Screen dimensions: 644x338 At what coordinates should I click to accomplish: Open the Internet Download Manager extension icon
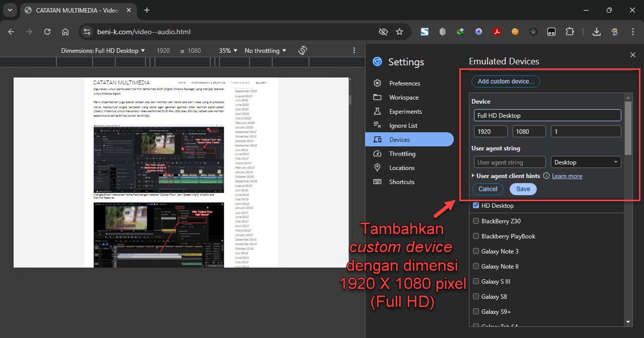461,32
